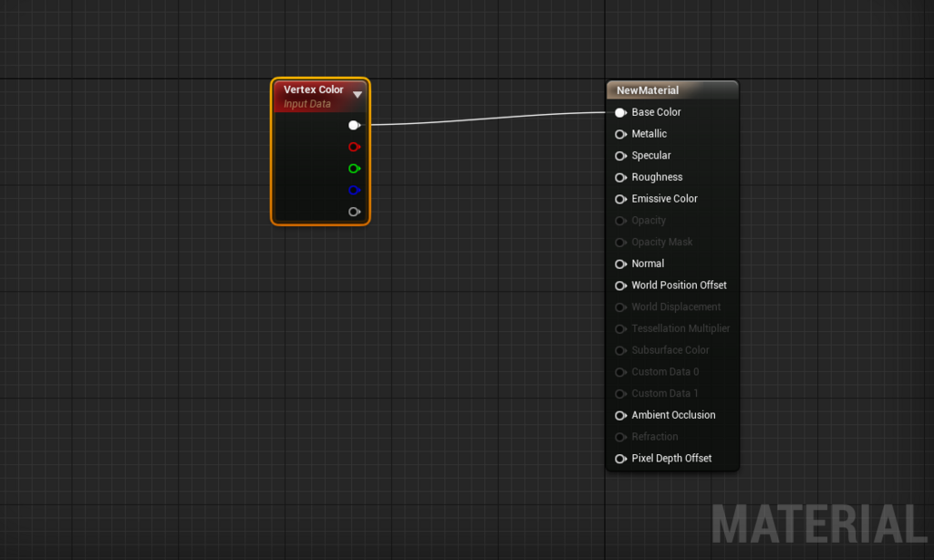Click the Specular input pin
Viewport: 934px width, 560px height.
point(620,155)
